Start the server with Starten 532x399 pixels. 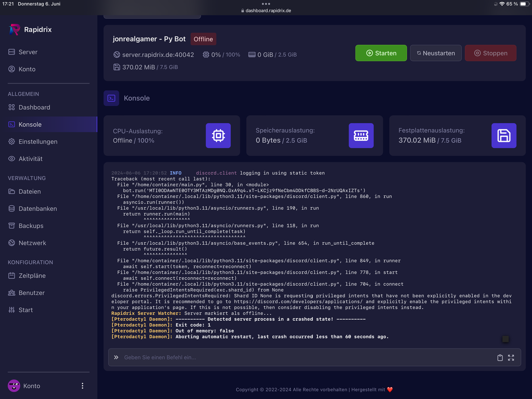[x=381, y=53]
